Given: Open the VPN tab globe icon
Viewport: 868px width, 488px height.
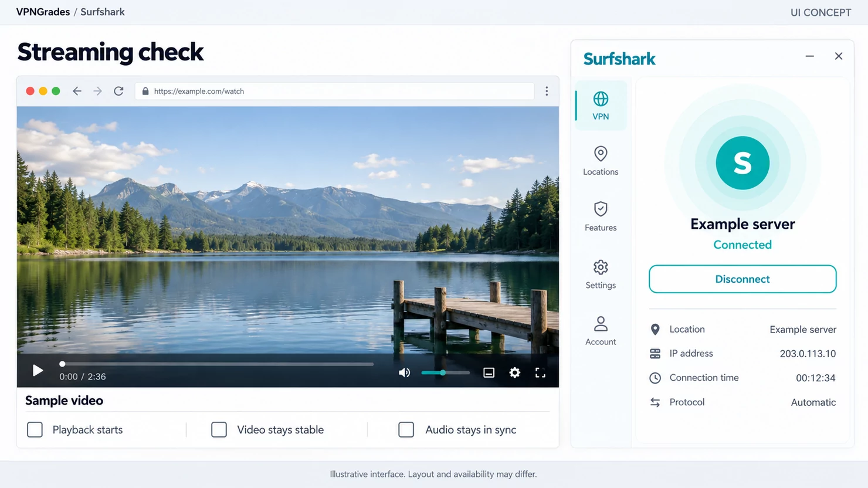Looking at the screenshot, I should (x=601, y=99).
